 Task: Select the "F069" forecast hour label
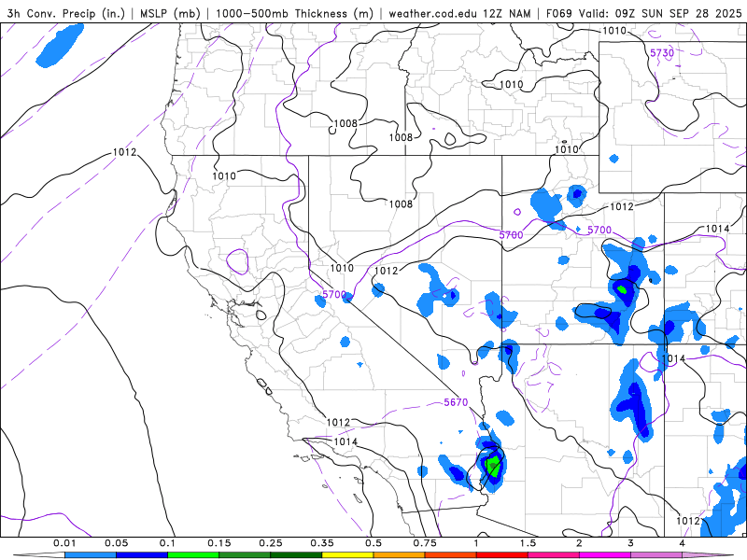(x=558, y=13)
